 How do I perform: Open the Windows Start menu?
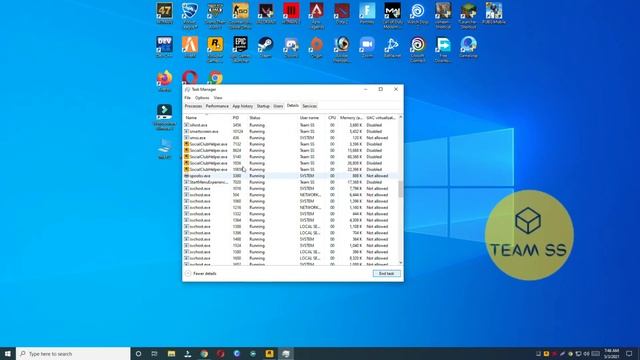pos(8,354)
